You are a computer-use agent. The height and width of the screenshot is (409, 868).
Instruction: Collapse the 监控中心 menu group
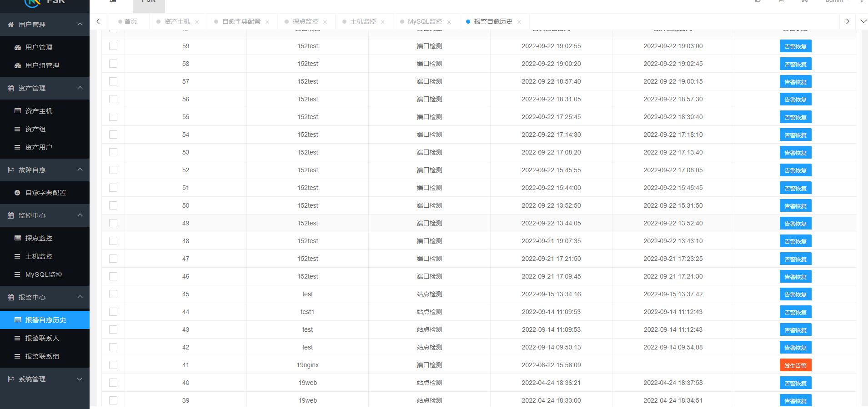[45, 215]
